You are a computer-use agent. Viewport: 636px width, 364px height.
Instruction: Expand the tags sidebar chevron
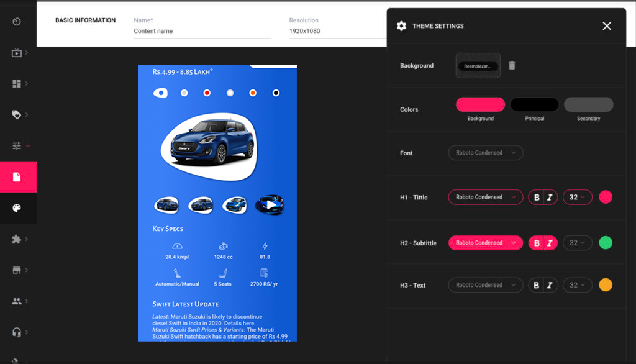(27, 114)
